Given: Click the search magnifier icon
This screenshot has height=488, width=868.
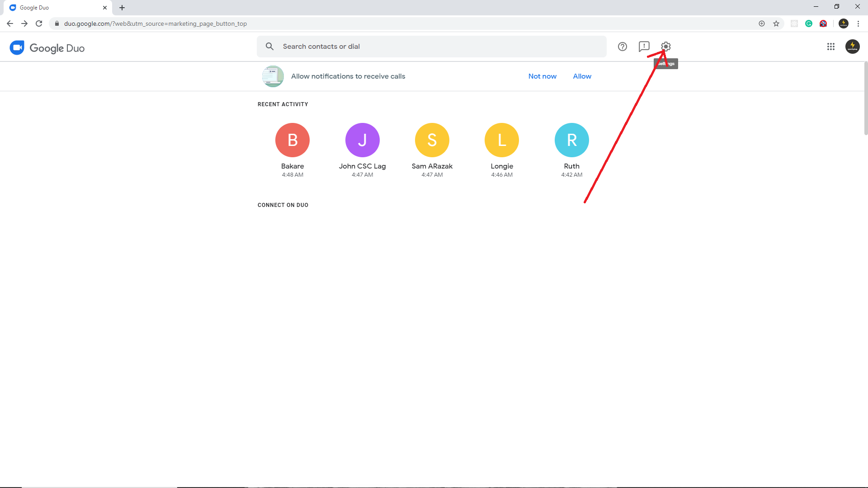Looking at the screenshot, I should click(x=269, y=47).
